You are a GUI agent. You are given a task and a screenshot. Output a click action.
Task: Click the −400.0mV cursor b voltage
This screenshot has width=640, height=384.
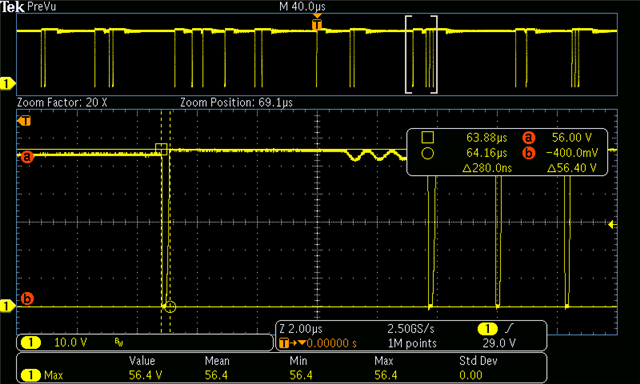(x=571, y=153)
